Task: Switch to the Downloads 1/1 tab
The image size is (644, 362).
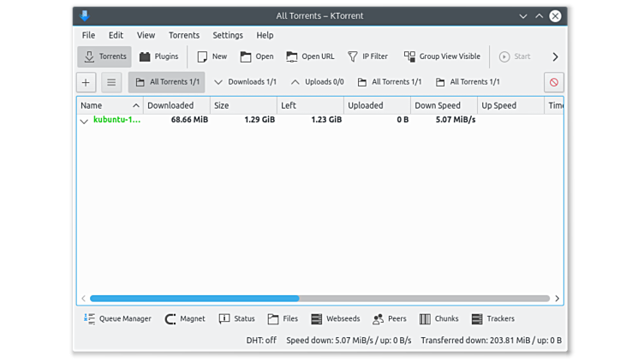Action: pos(245,82)
